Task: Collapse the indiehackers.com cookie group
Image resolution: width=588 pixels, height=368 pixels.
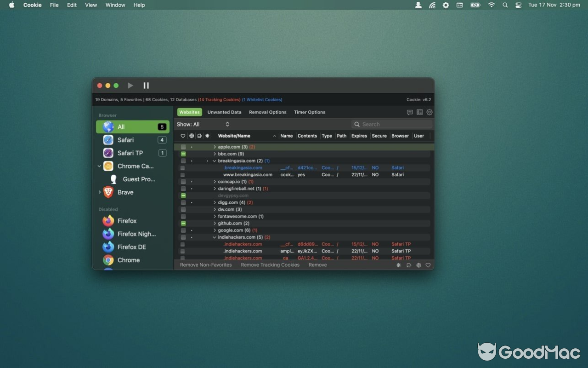Action: pos(215,237)
